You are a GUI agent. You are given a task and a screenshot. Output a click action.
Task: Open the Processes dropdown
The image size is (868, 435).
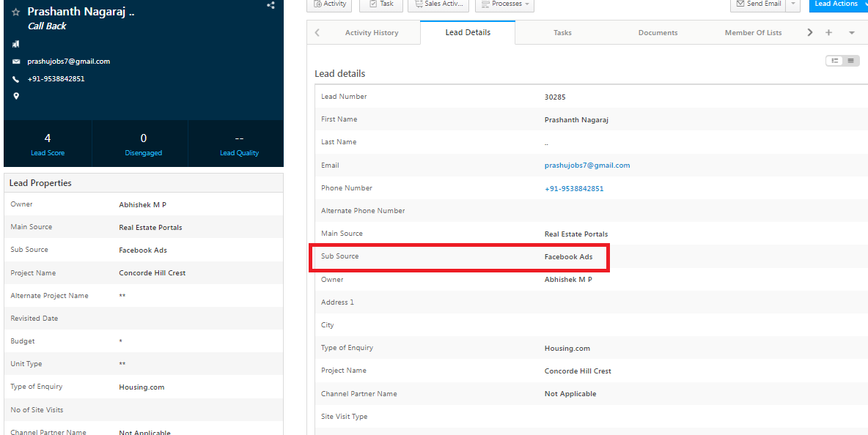504,4
